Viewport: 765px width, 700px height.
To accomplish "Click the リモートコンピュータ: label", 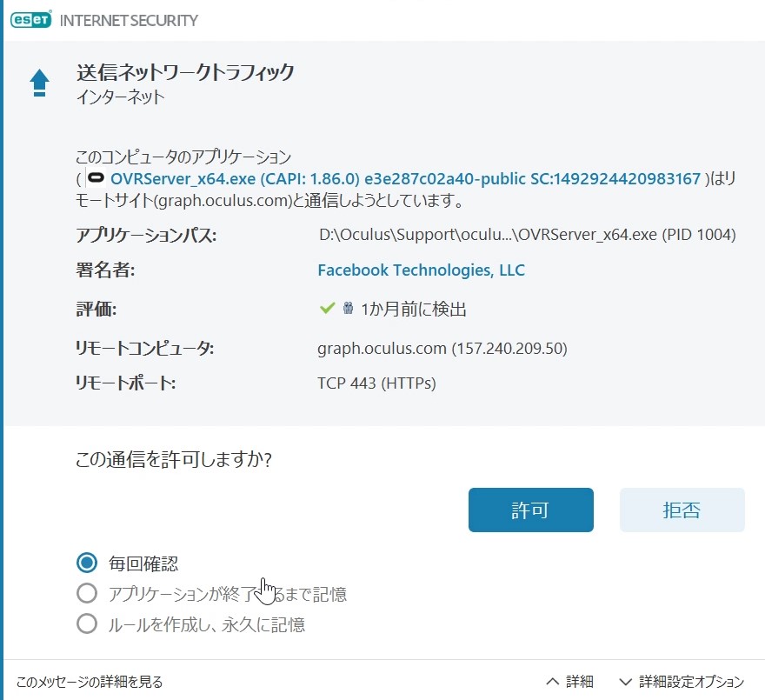I will (x=144, y=349).
